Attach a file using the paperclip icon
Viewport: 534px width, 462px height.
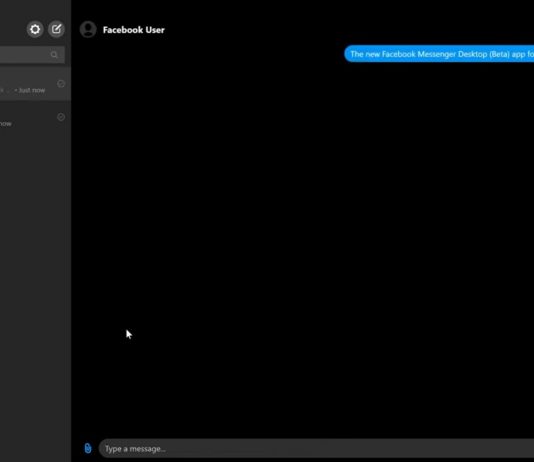point(88,448)
